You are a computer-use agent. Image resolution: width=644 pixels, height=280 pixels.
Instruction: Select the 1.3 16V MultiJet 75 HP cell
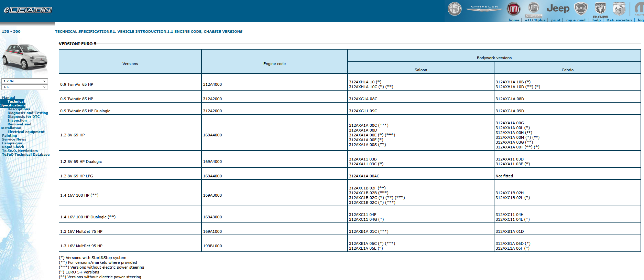tap(130, 229)
